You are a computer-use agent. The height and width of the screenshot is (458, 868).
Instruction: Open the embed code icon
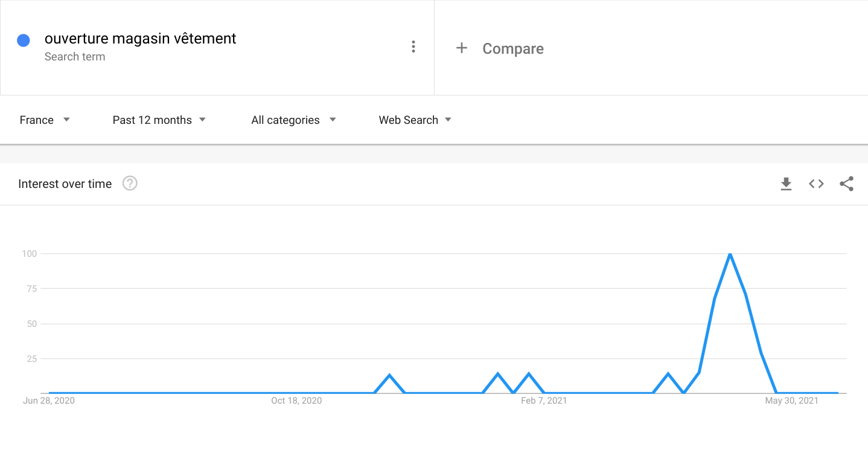(x=816, y=184)
